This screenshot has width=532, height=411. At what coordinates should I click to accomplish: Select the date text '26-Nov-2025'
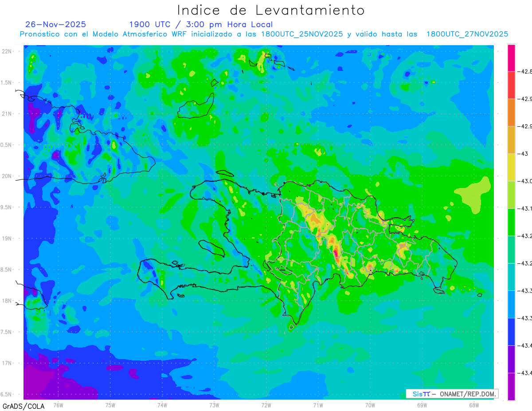click(56, 24)
